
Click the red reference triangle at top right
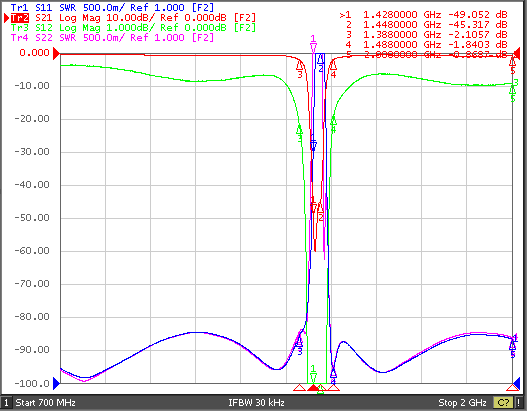pyautogui.click(x=516, y=53)
